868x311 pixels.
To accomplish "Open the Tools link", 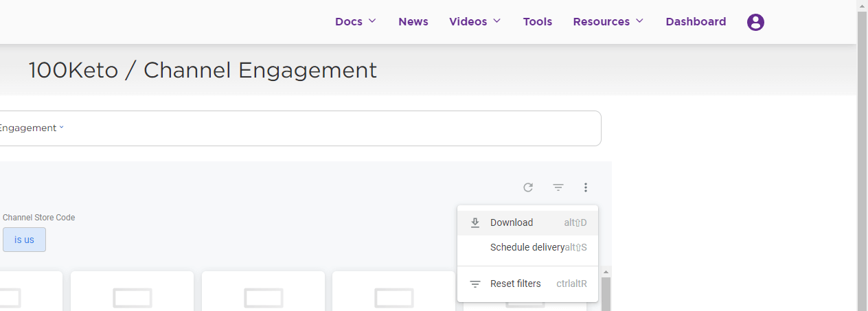I will point(538,21).
